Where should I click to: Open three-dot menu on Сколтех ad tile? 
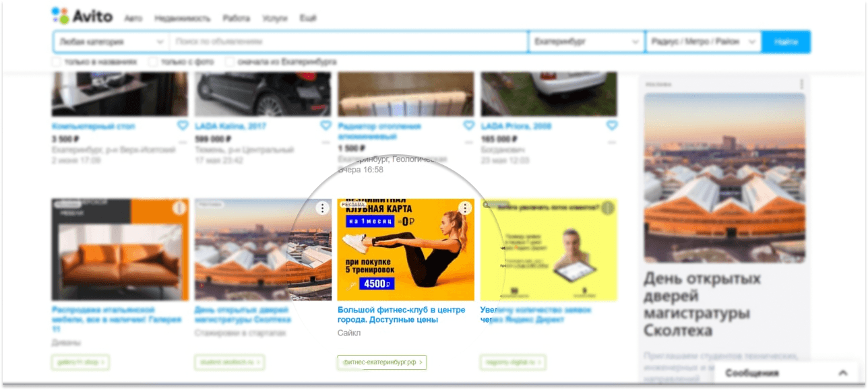(x=322, y=208)
